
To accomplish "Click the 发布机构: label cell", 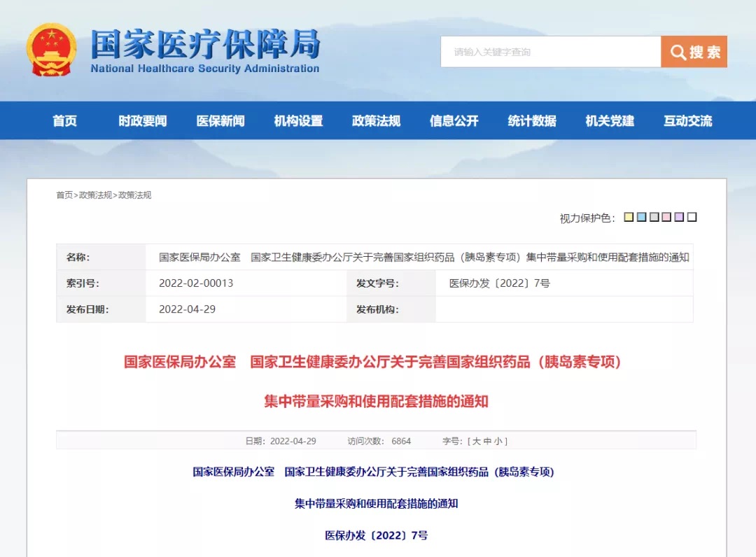I will point(391,309).
